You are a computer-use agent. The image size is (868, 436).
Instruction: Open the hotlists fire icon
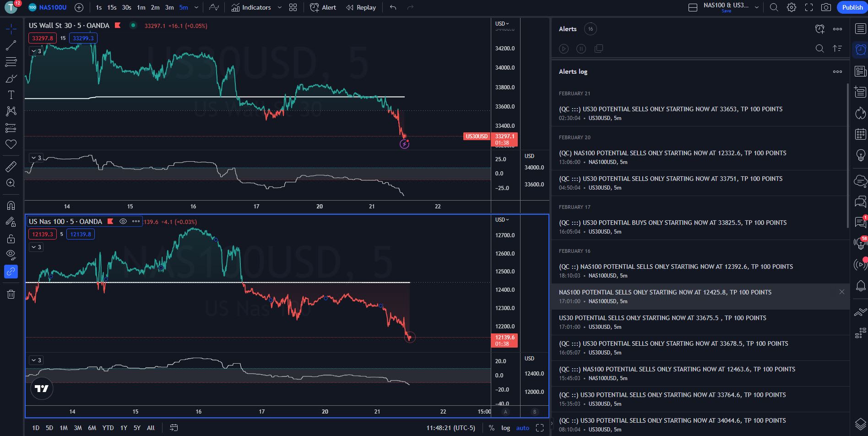point(861,113)
